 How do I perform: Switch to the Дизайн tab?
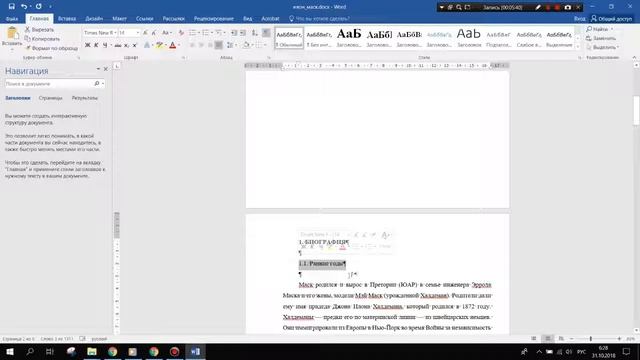(94, 18)
